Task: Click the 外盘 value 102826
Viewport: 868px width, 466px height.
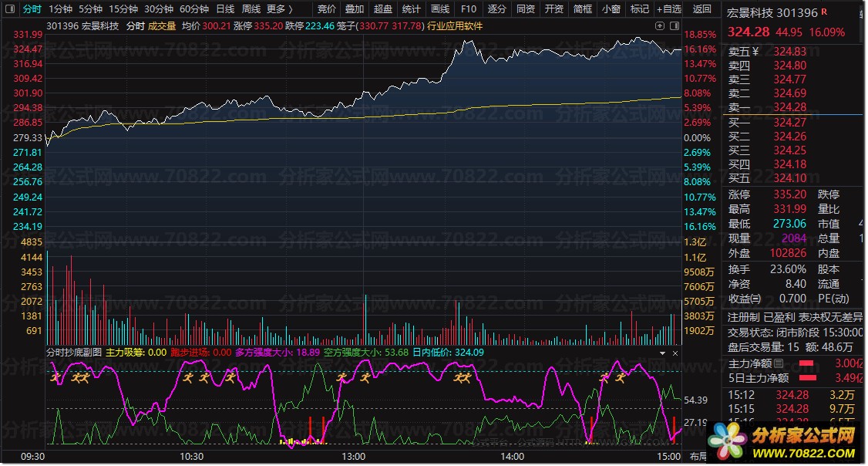Action: point(789,252)
